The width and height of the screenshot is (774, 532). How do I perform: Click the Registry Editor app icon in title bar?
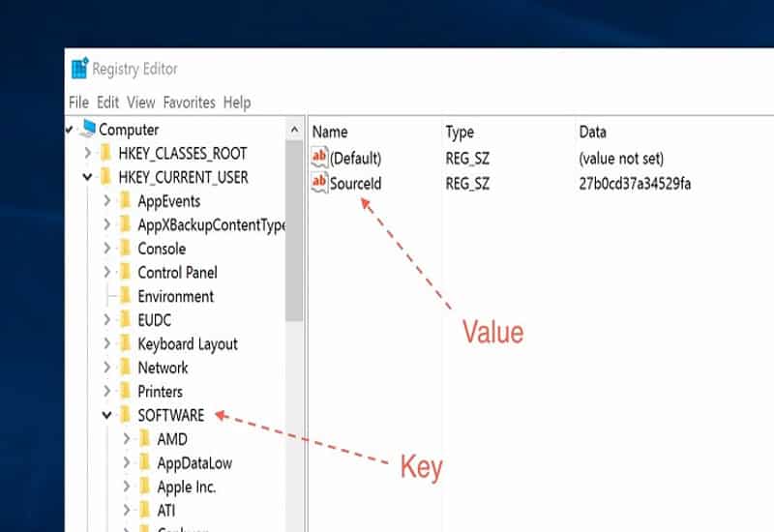click(79, 70)
